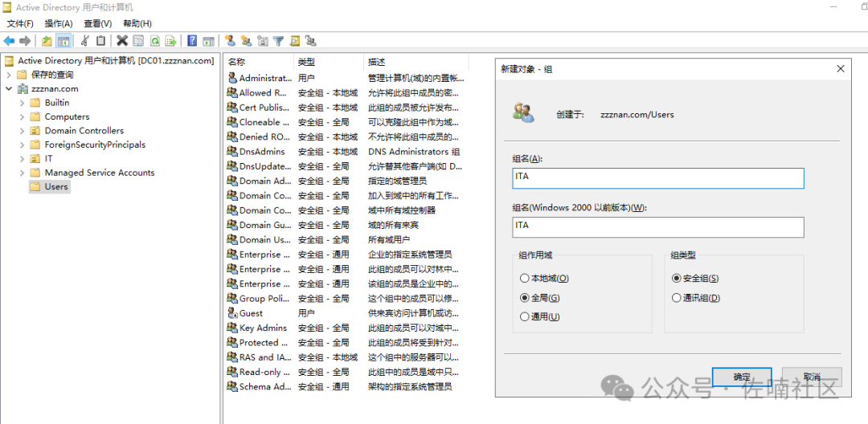Click the 组名(A) input field

pos(658,178)
